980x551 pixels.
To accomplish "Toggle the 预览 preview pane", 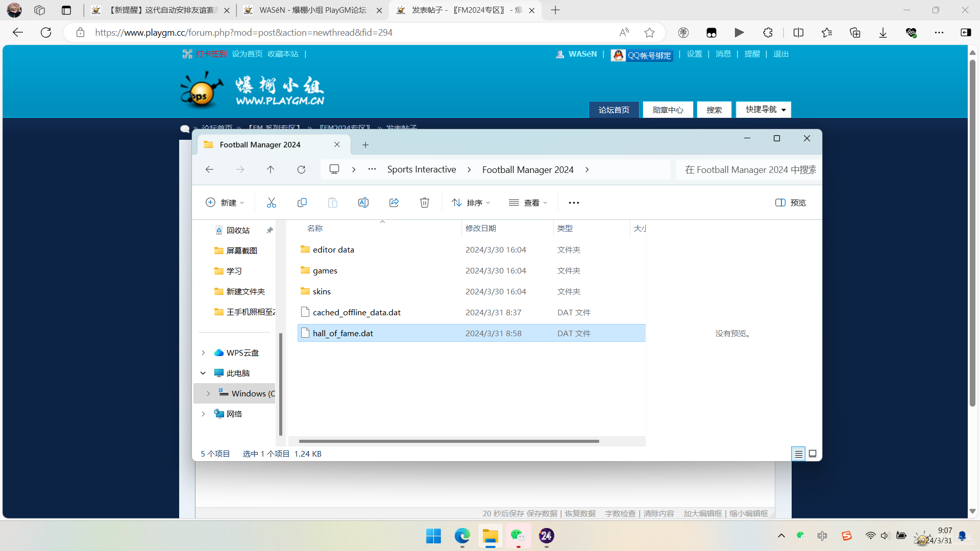I will (790, 203).
